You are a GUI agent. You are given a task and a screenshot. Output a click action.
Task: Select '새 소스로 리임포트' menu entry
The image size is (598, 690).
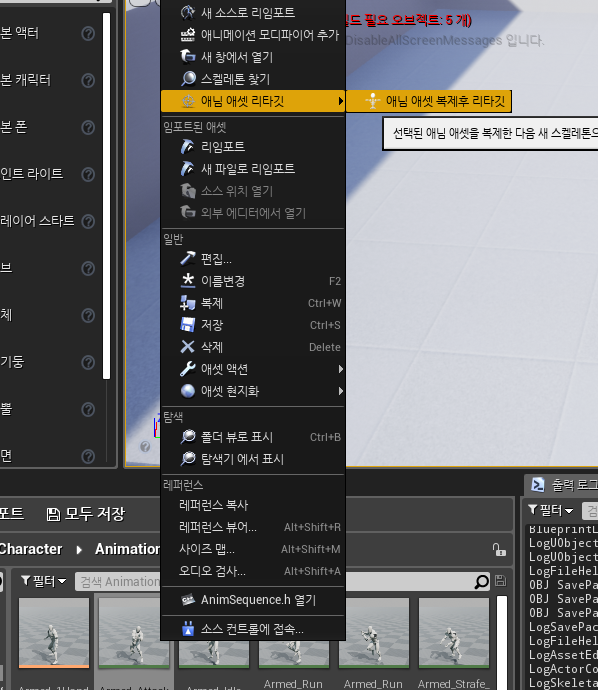(253, 12)
